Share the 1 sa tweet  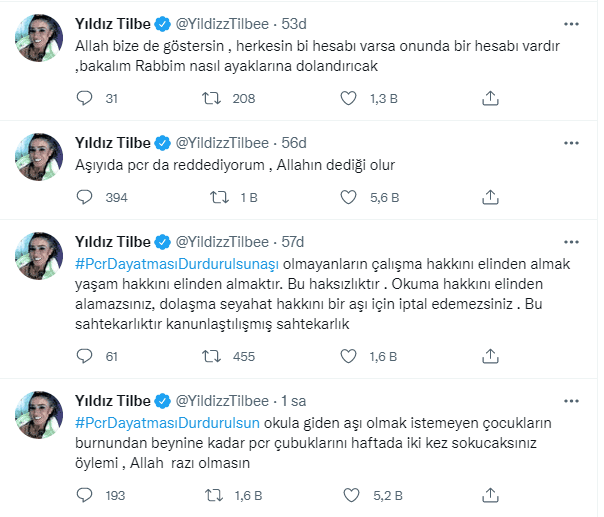tap(490, 493)
